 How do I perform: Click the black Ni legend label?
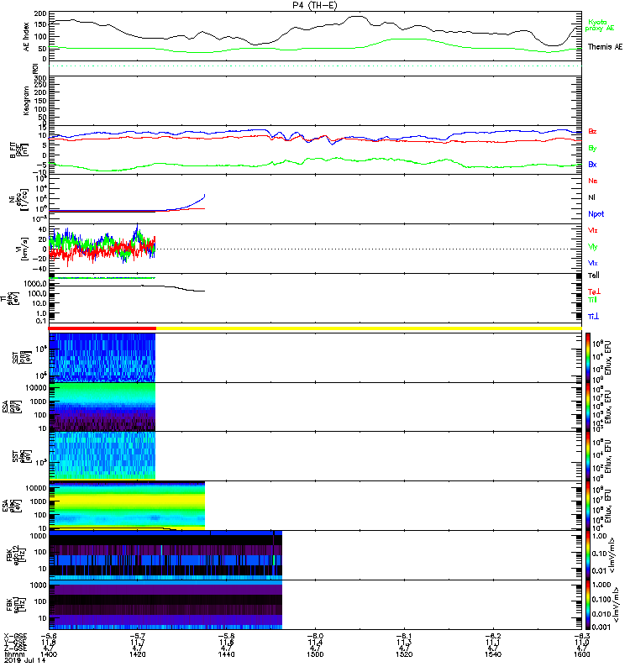(x=591, y=197)
